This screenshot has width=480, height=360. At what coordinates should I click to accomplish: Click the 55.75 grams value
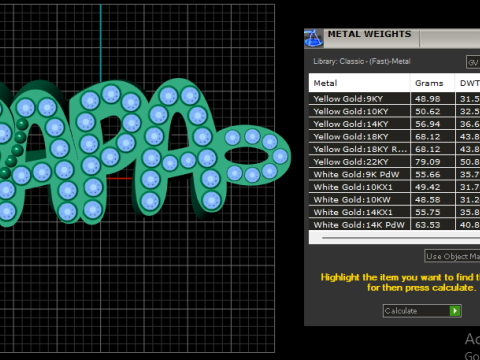click(428, 212)
